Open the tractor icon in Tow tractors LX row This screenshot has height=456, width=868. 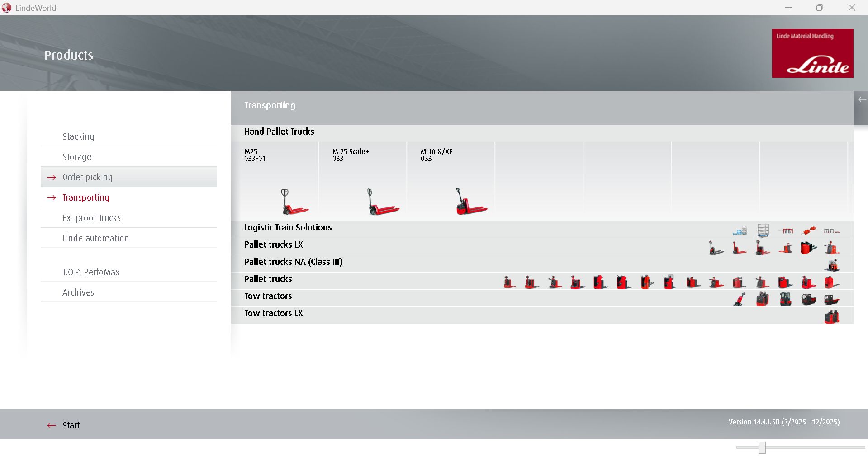point(831,317)
